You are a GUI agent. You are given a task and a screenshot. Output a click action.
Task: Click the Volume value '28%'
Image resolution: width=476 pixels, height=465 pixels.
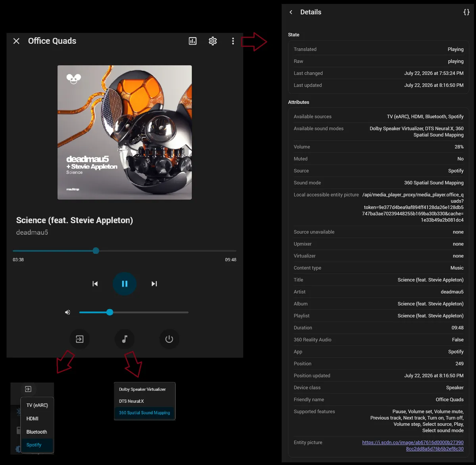tap(459, 147)
